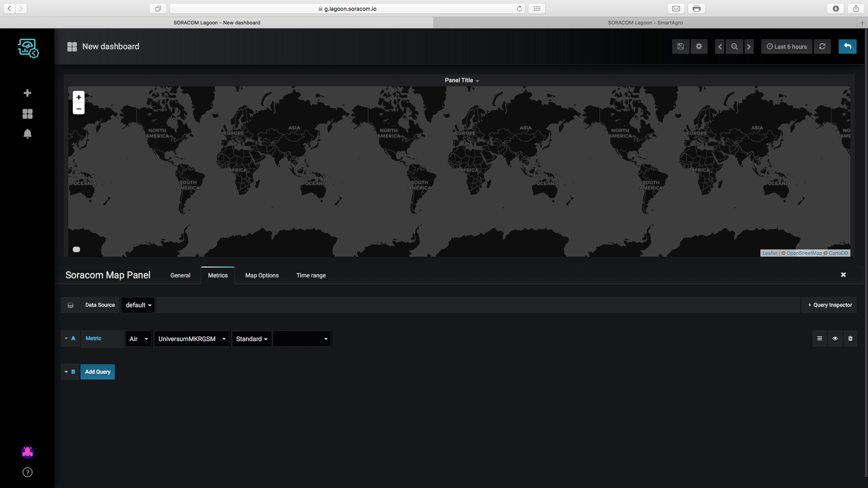The height and width of the screenshot is (488, 868).
Task: Open the dashboards grid icon in the sidebar
Action: point(28,114)
